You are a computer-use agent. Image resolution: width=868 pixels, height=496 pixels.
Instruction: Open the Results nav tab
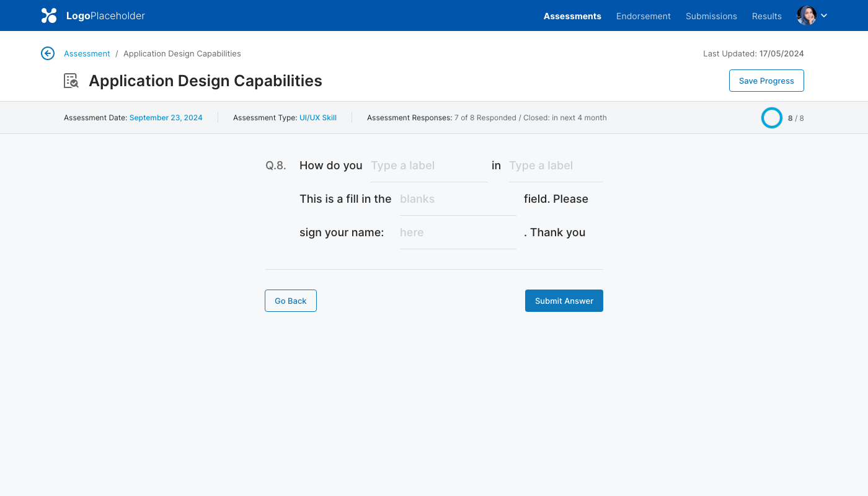[x=767, y=16]
